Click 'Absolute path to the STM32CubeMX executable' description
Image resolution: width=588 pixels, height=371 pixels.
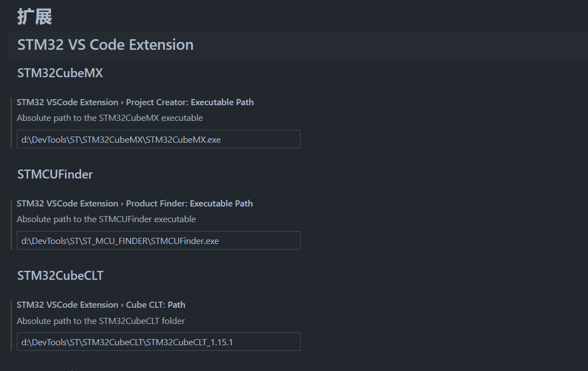pos(110,118)
